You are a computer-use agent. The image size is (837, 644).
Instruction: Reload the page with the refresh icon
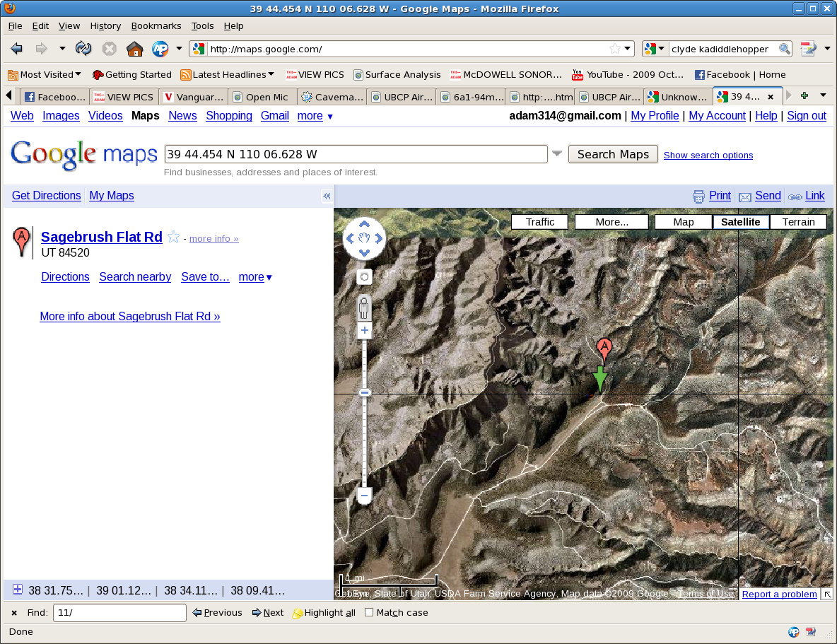click(83, 49)
